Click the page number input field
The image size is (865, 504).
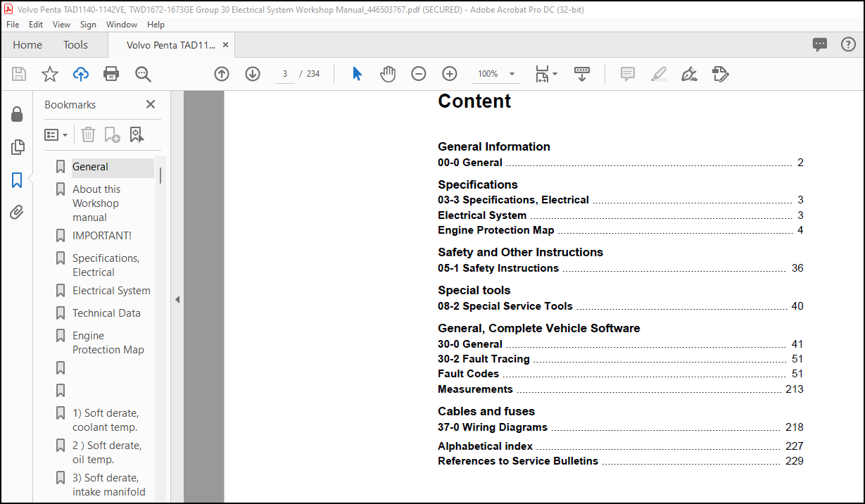(x=285, y=74)
